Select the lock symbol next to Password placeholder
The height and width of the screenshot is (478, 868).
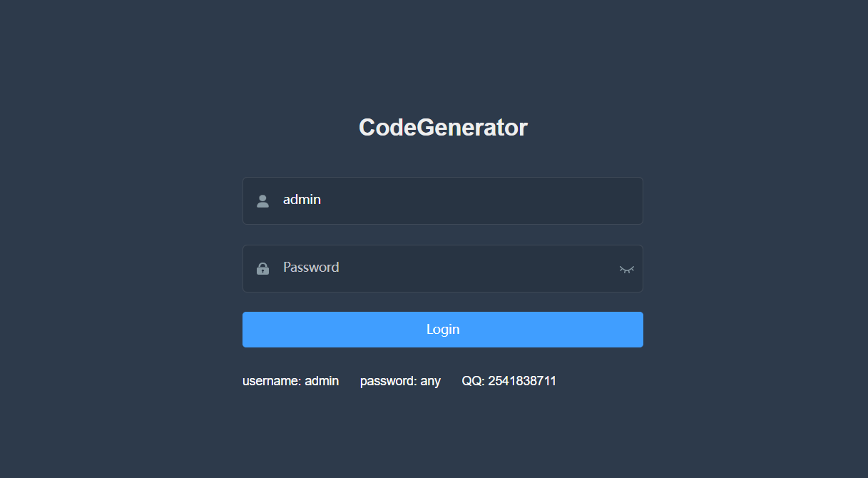pos(262,268)
